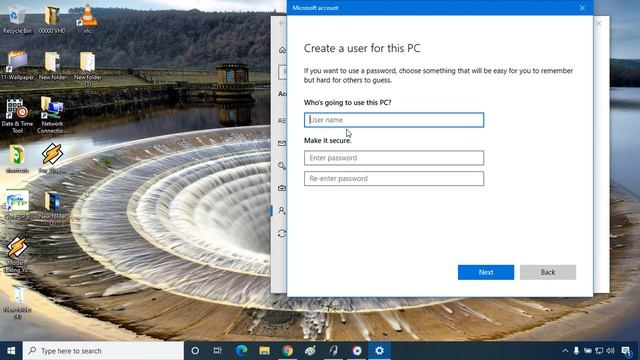Click the Re-enter password field
Image resolution: width=640 pixels, height=360 pixels.
pyautogui.click(x=394, y=179)
